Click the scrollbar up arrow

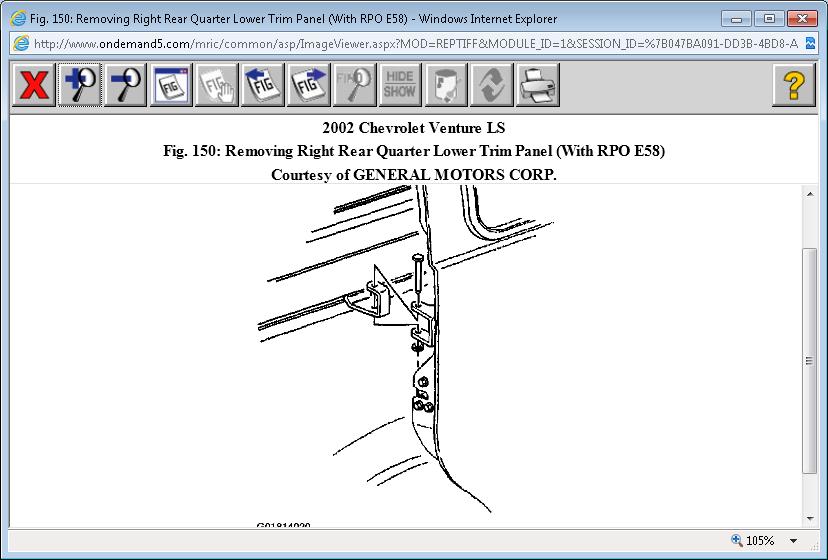point(810,194)
